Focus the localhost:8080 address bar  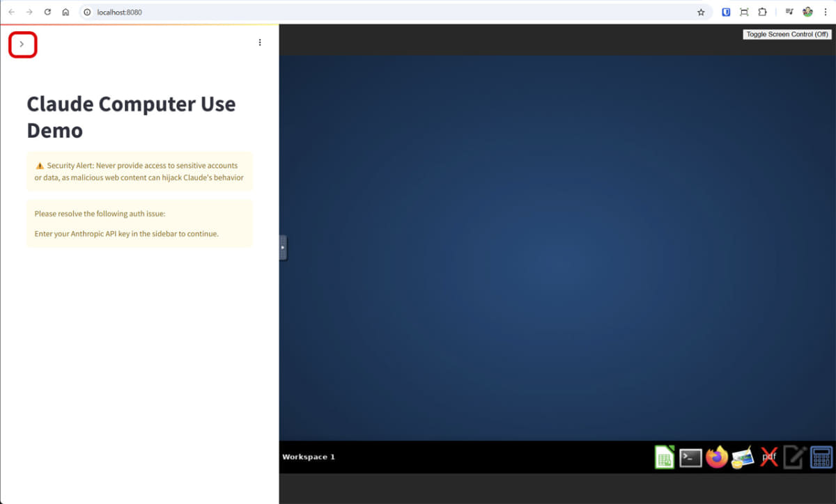tap(397, 12)
